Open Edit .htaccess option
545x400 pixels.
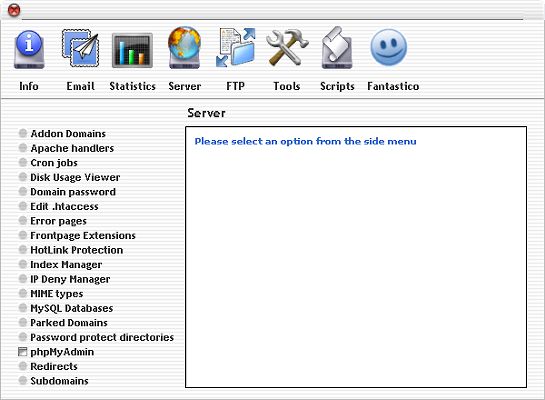pyautogui.click(x=64, y=206)
